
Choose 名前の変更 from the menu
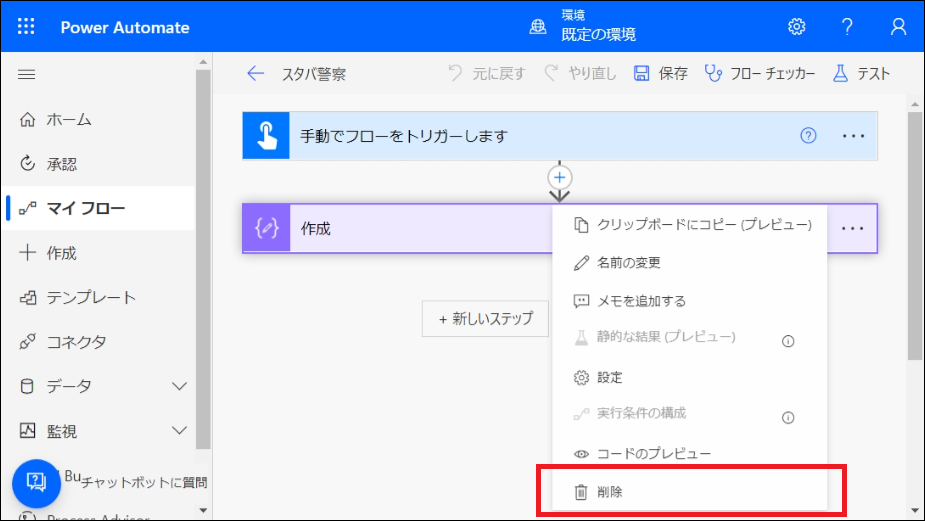[690, 263]
